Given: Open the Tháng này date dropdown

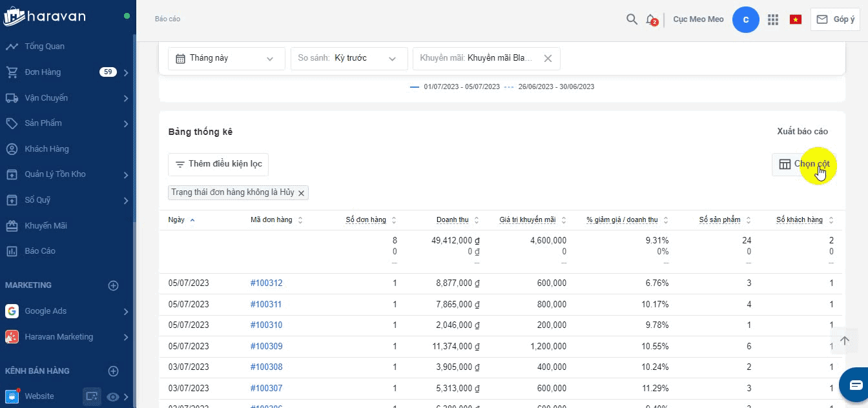Looking at the screenshot, I should 226,58.
